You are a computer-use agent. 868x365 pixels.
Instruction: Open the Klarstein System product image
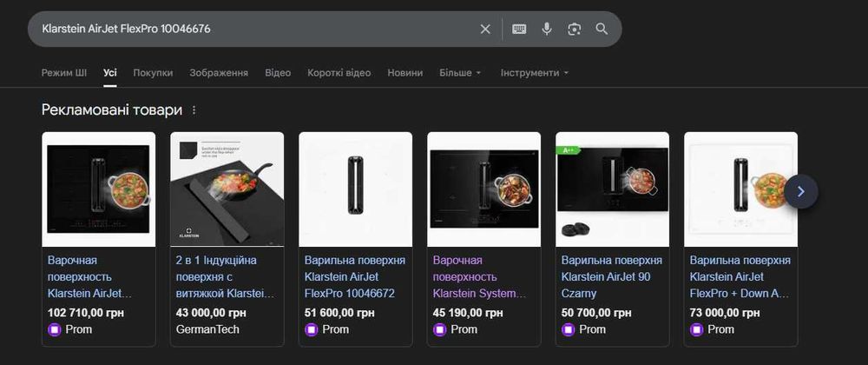483,189
